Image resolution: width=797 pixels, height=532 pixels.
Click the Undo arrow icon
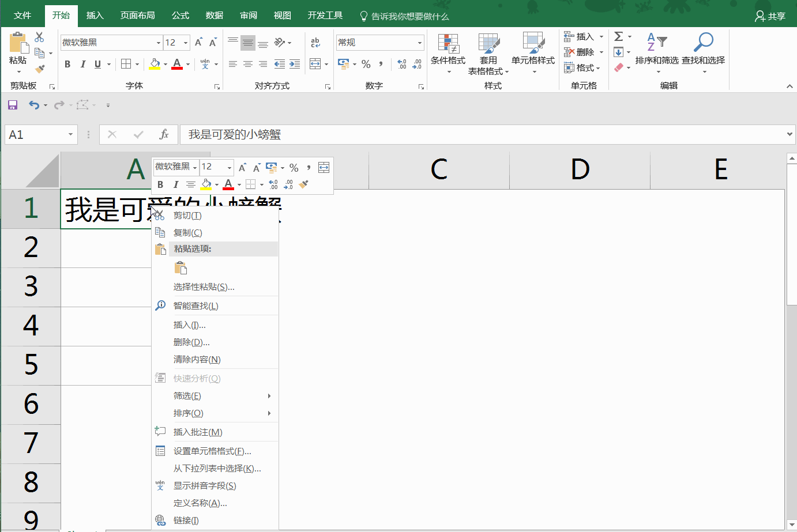tap(34, 105)
